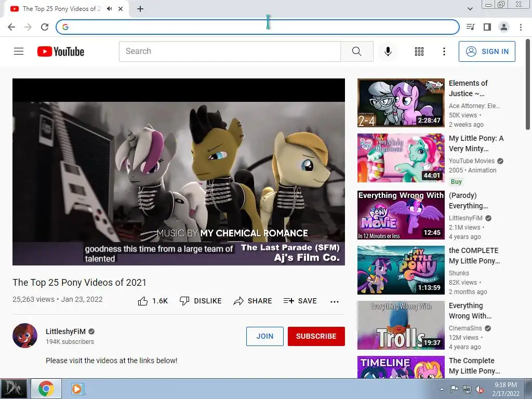Open the media controls icon in Chrome toolbar

click(x=471, y=27)
